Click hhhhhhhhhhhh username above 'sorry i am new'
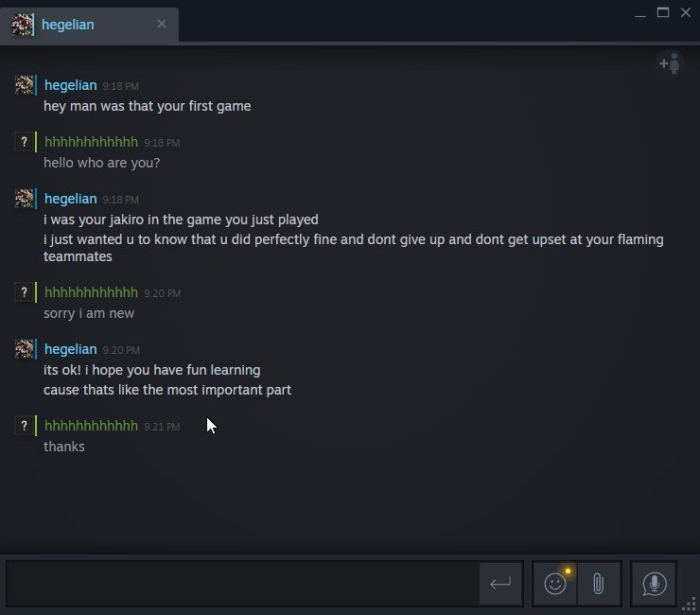700x615 pixels. (x=91, y=292)
